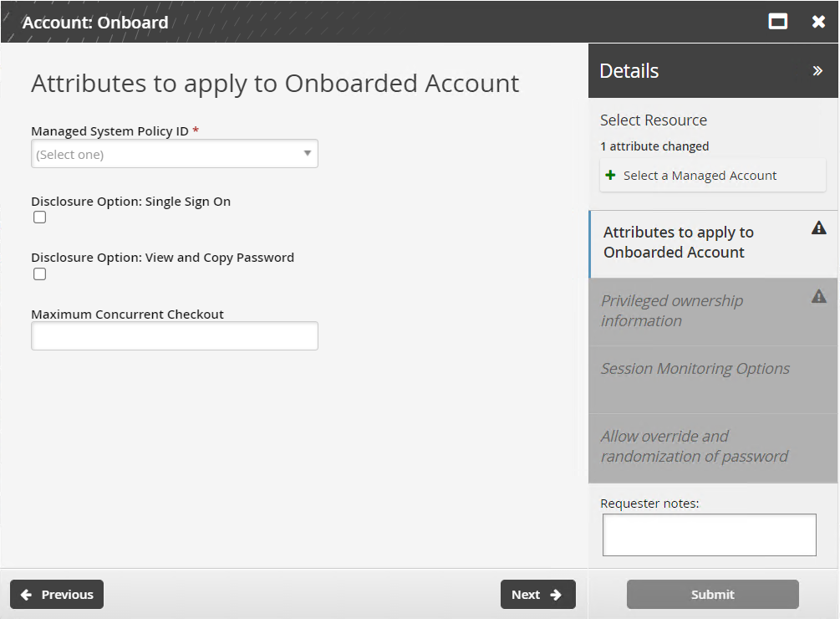Go to Privileged ownership information step
The width and height of the screenshot is (840, 619).
(672, 311)
